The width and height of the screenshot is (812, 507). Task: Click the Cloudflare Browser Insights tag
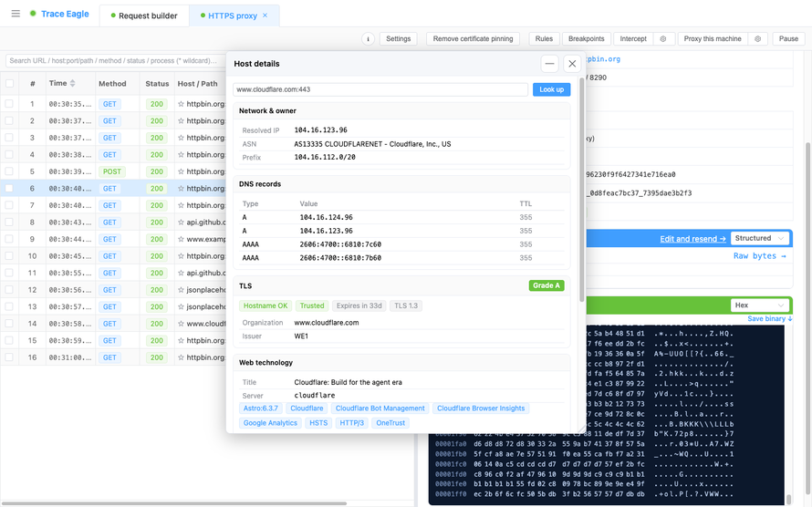click(x=481, y=409)
